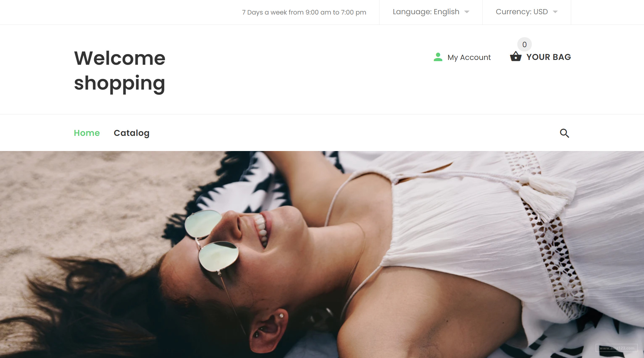Open the Catalog menu item

[132, 133]
